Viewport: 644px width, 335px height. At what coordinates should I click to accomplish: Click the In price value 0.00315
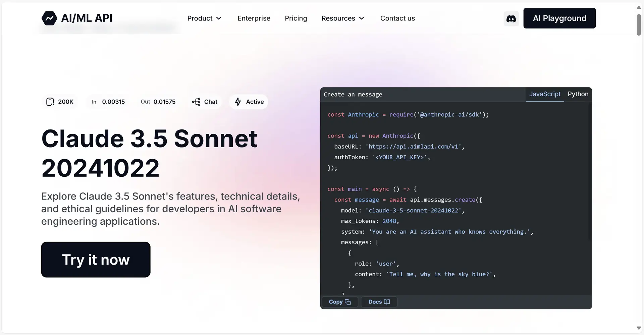point(113,102)
